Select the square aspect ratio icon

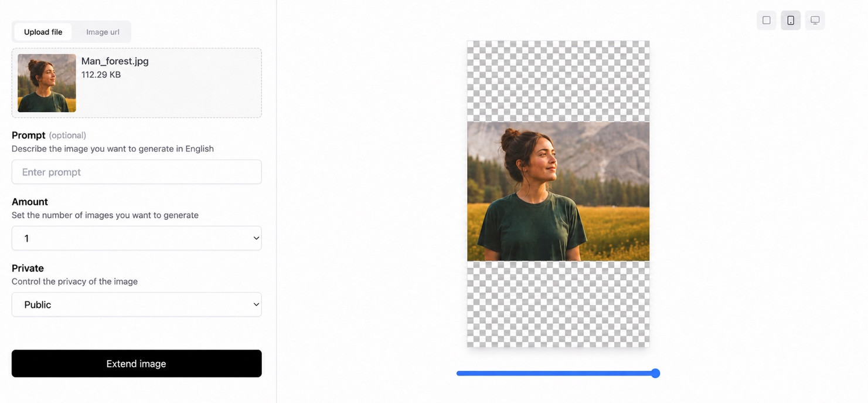(766, 21)
